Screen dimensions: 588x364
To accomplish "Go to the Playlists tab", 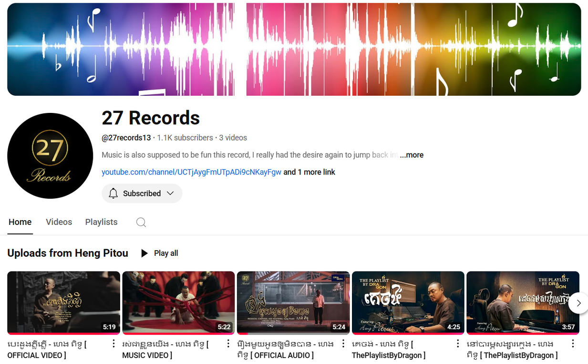I will pyautogui.click(x=101, y=222).
